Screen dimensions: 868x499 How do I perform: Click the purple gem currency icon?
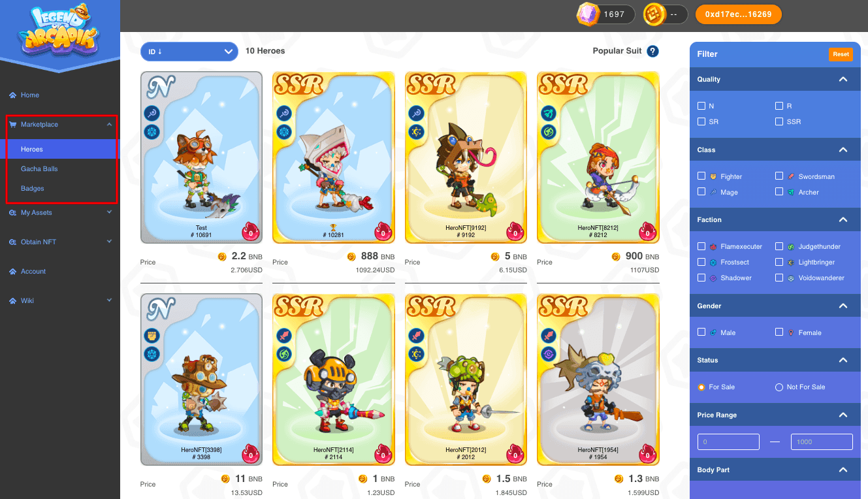click(x=588, y=14)
